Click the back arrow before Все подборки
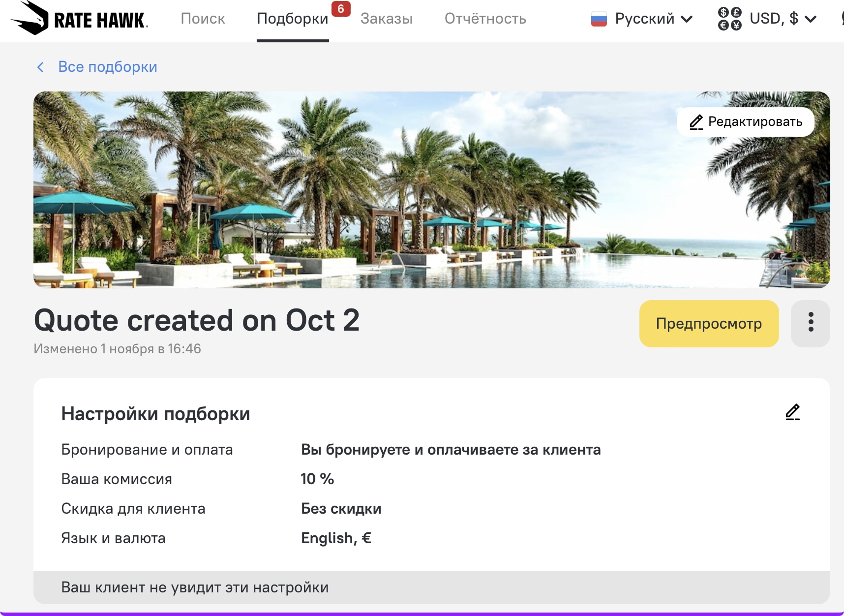Viewport: 844px width, 616px height. tap(41, 67)
